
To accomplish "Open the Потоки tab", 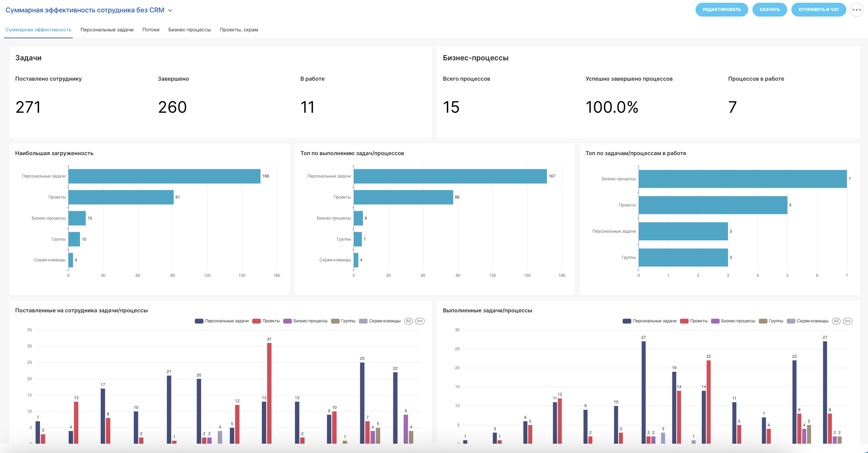I will 151,30.
